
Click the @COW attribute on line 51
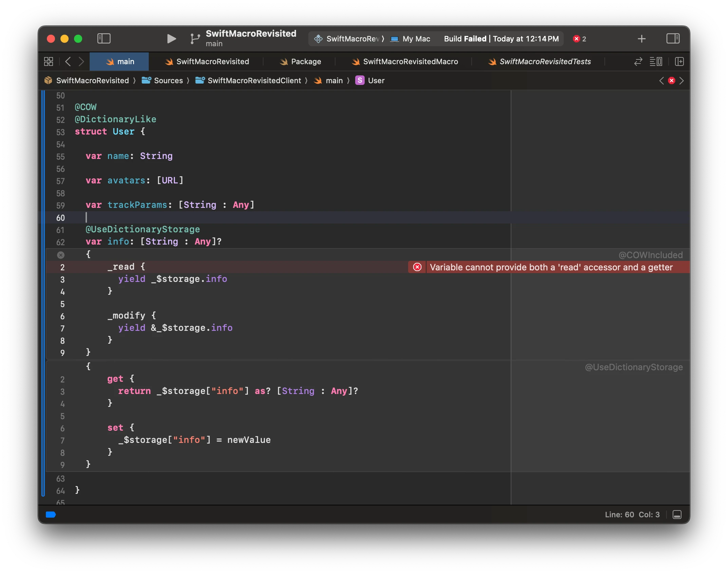(86, 107)
